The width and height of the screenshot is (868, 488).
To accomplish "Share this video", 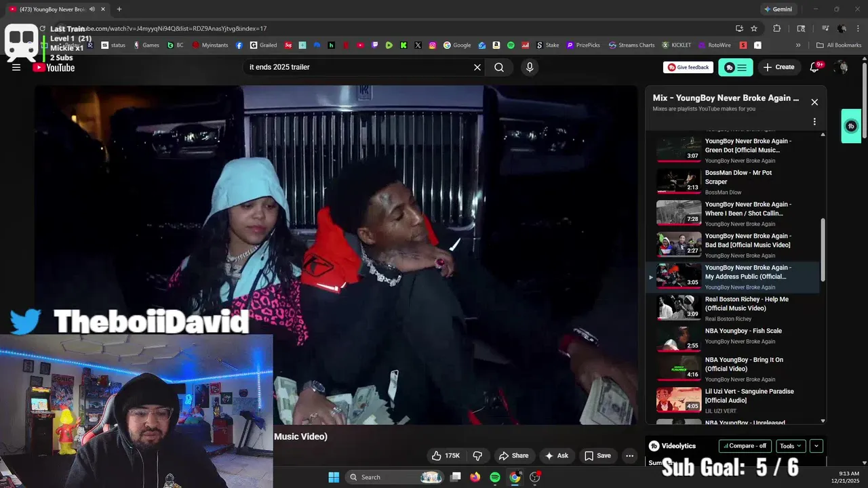I will (x=513, y=455).
